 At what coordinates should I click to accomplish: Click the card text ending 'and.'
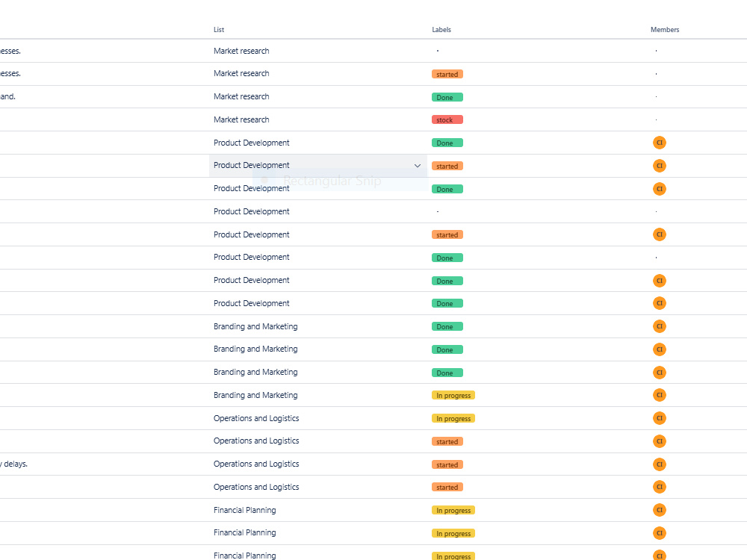7,96
